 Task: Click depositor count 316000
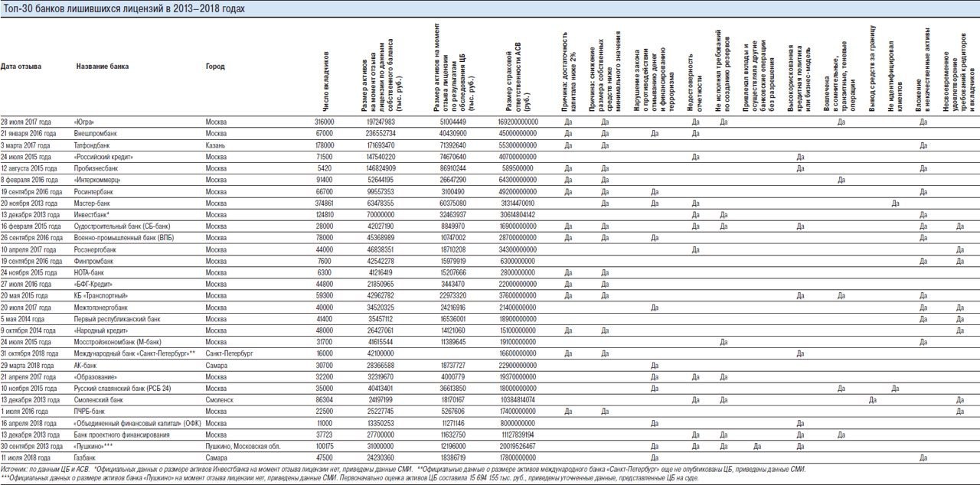click(x=324, y=122)
